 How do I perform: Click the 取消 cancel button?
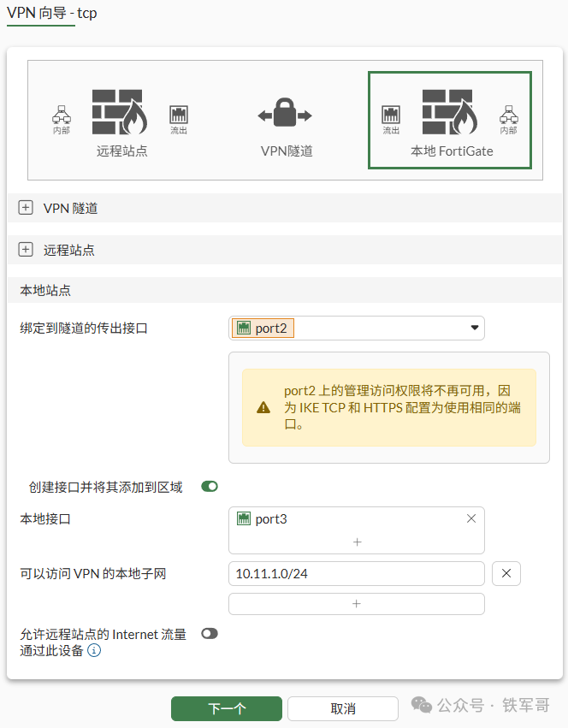coord(343,708)
